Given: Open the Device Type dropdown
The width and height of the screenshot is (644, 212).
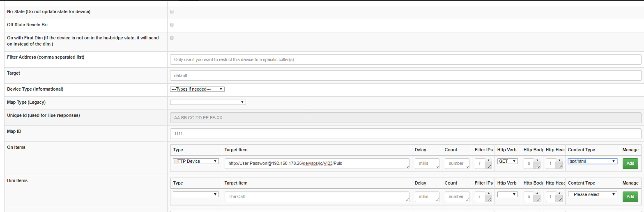Looking at the screenshot, I should (197, 89).
